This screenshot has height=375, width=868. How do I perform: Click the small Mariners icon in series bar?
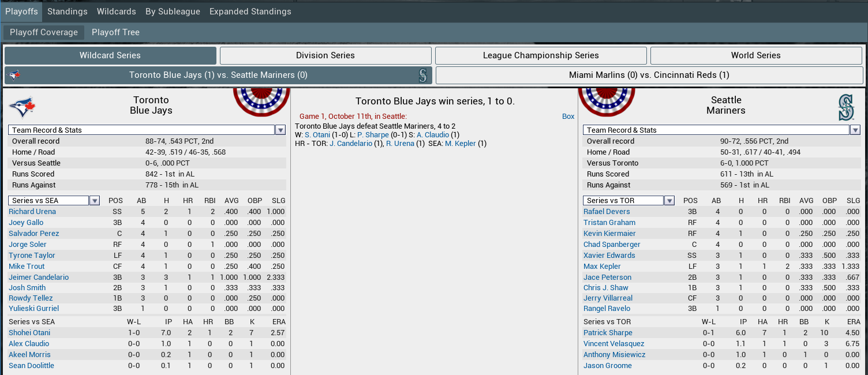[422, 75]
